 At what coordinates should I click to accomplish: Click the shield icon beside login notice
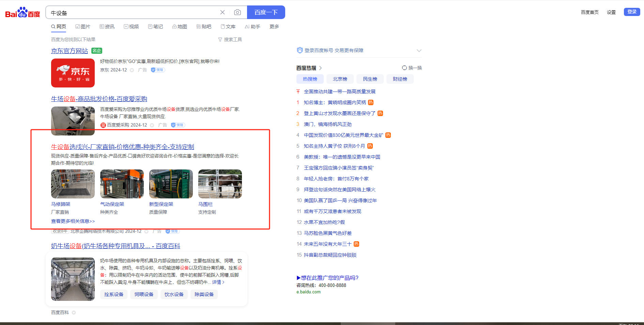pos(300,50)
